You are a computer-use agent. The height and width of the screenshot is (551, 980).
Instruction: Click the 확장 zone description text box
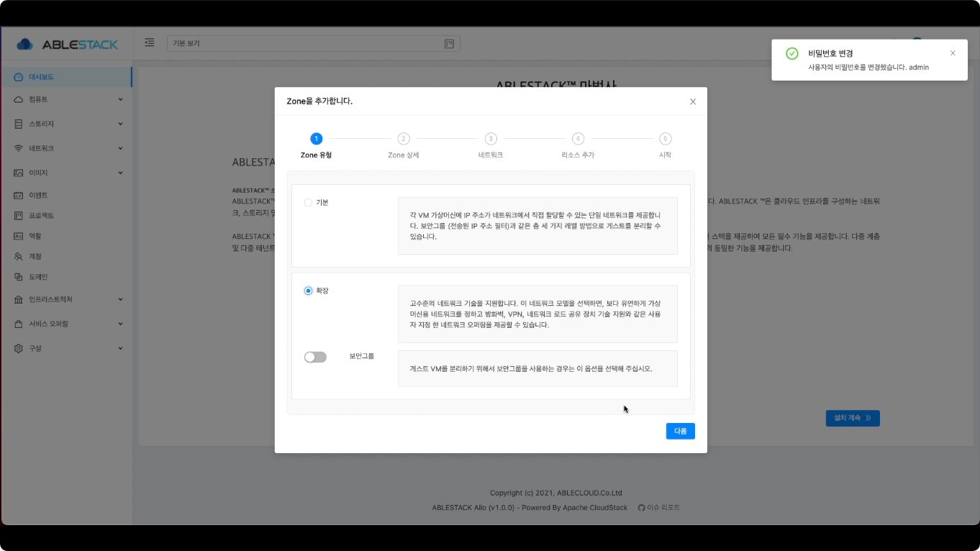tap(537, 314)
